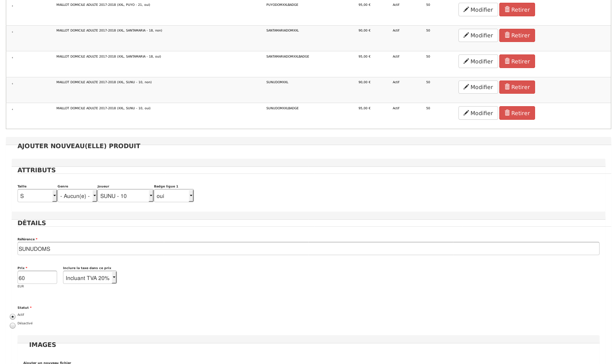Click trash icon for SANTAMARIADOMXXLBADGE product
The height and width of the screenshot is (364, 614).
[507, 61]
